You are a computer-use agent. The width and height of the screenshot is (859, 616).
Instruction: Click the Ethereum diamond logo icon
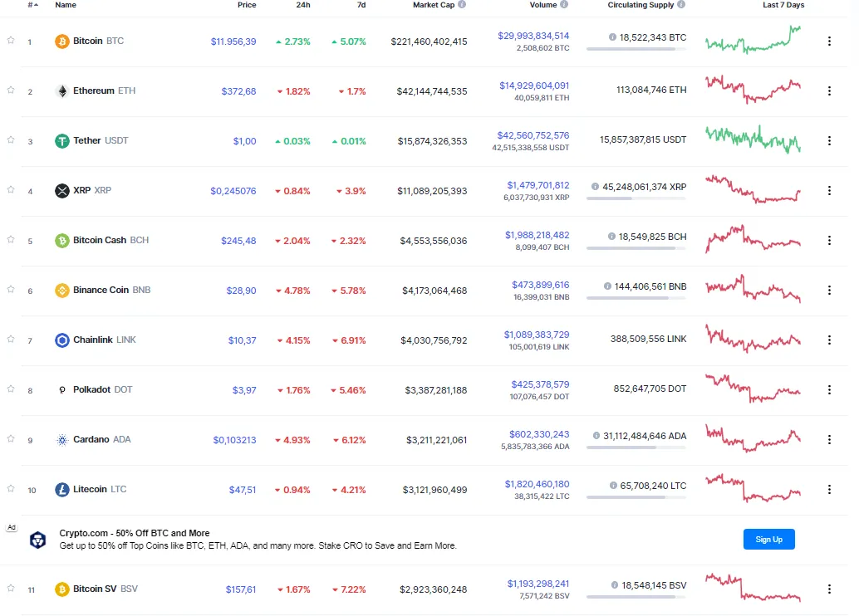pyautogui.click(x=62, y=90)
